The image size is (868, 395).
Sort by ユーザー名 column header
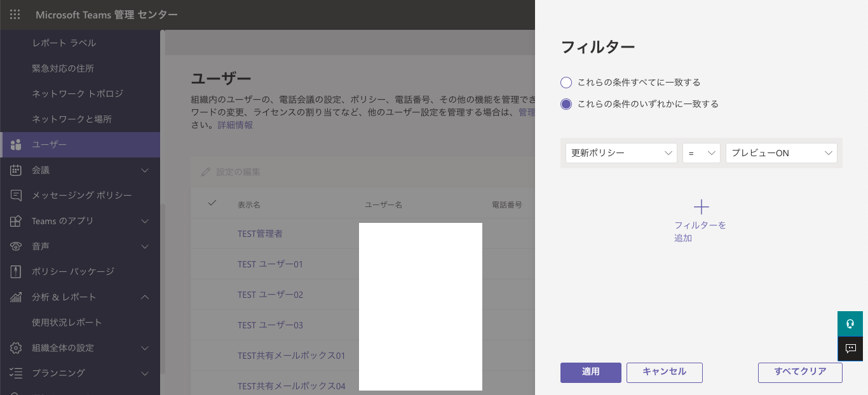(383, 205)
